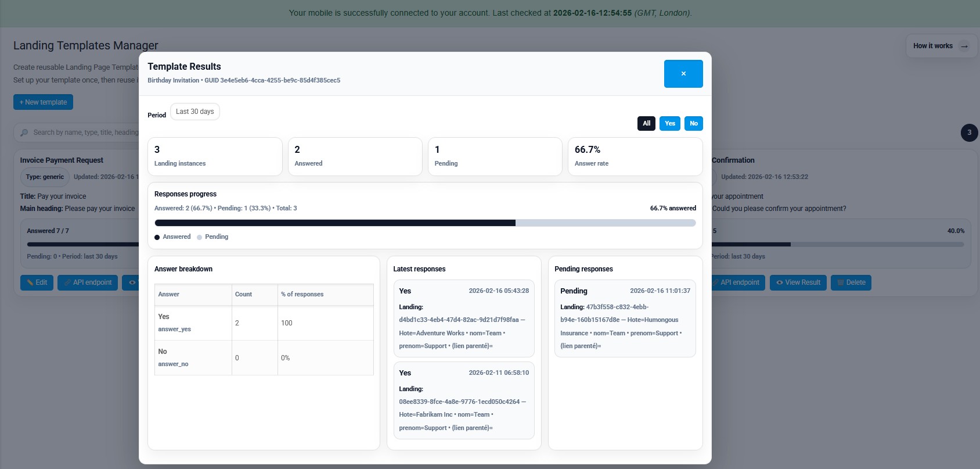Click the Fabrikam Inc landing GUID text
This screenshot has height=469, width=980.
459,402
